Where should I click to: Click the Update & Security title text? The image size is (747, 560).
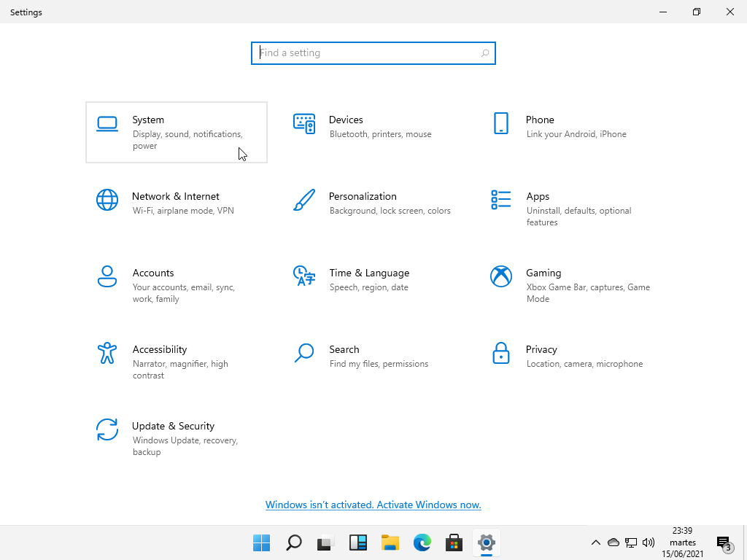(x=173, y=426)
